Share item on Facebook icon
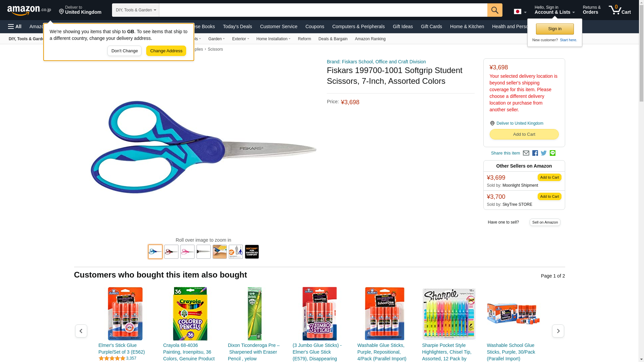 tap(535, 153)
